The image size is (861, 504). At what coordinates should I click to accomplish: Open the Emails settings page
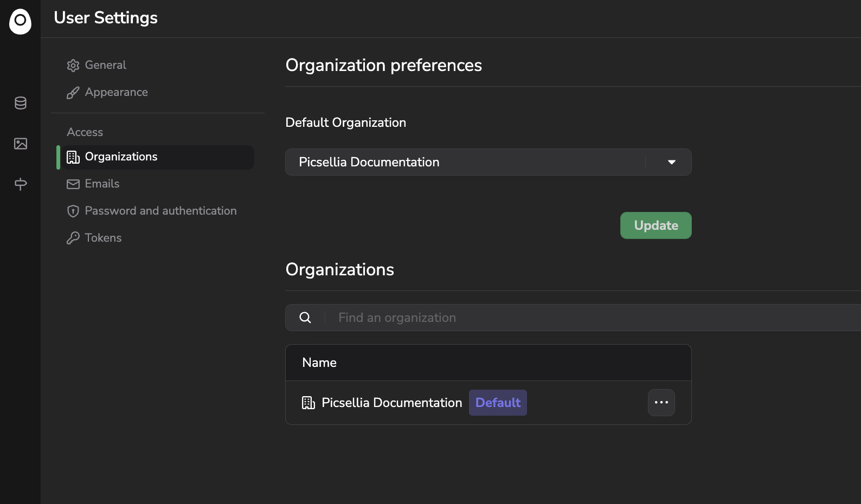pos(102,184)
